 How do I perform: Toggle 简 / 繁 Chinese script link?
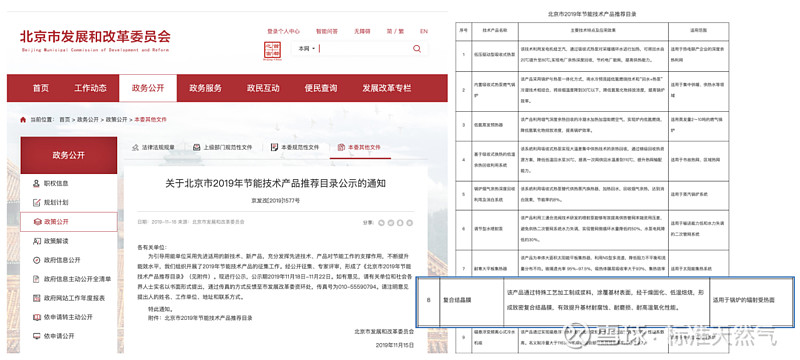395,31
